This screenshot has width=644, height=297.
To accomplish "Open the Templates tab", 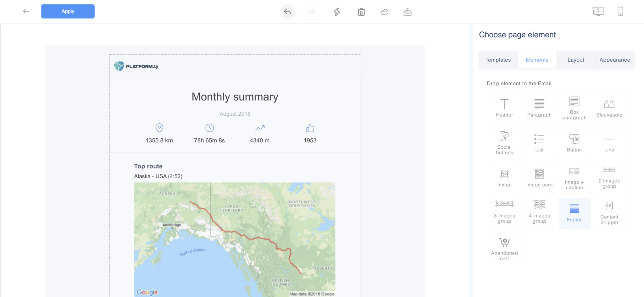I will click(x=498, y=60).
